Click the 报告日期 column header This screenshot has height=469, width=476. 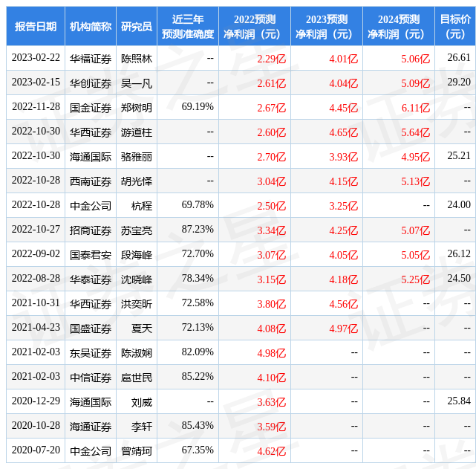click(36, 27)
